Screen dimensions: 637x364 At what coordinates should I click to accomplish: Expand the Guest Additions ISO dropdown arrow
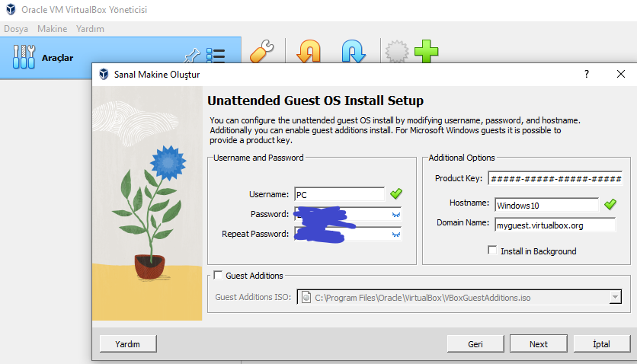click(615, 298)
